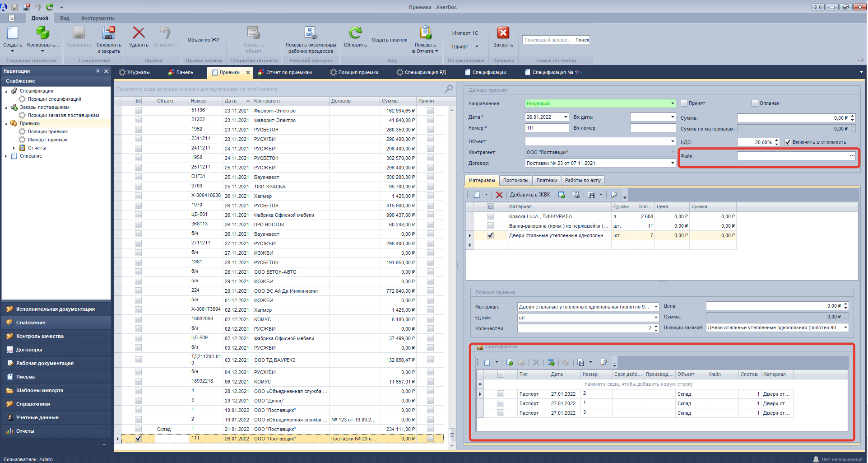Click the Создать (Create) ribbon icon
The width and height of the screenshot is (868, 463).
tap(12, 33)
